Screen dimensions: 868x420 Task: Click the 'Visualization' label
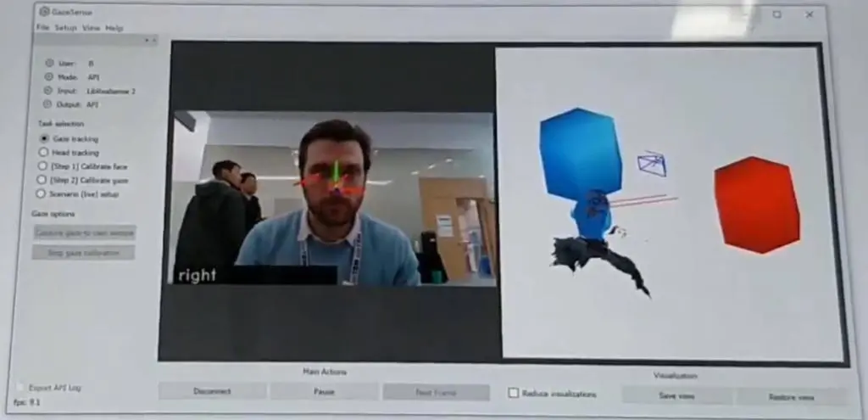676,376
